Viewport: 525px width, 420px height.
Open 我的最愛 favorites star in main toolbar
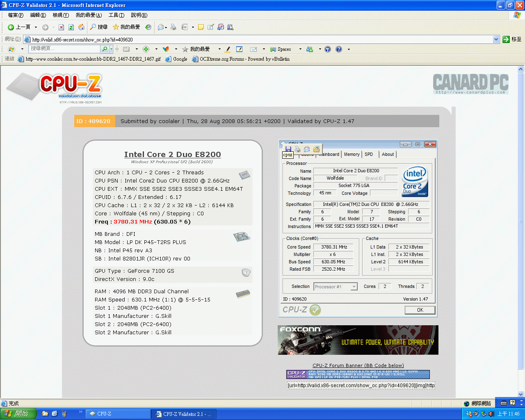[126, 27]
